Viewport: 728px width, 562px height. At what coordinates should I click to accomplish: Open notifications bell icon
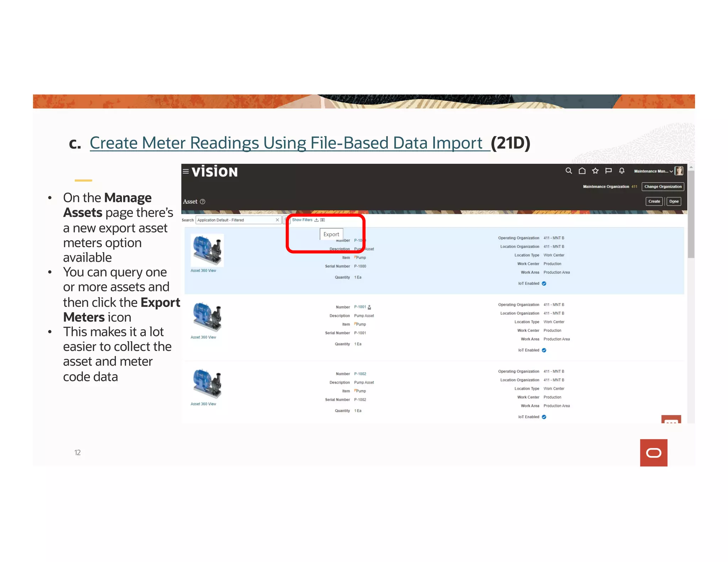[x=622, y=171]
